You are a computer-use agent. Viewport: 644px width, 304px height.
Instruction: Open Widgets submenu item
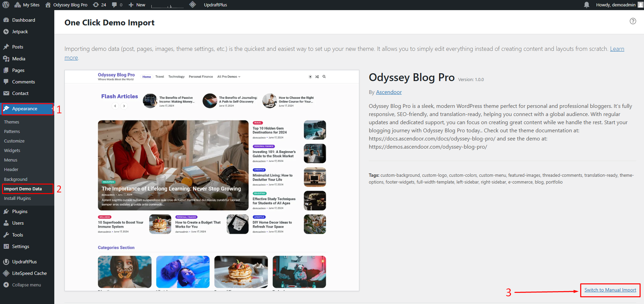pos(12,151)
